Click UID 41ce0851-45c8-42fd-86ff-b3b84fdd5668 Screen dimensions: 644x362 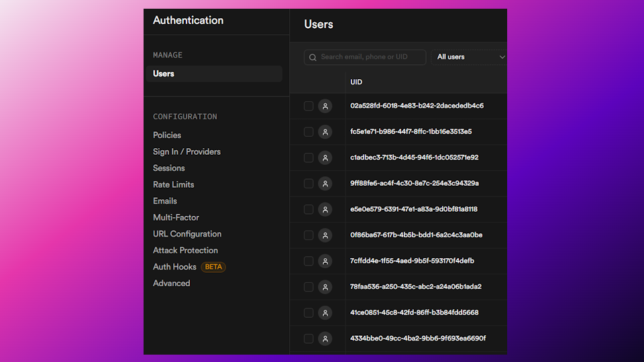tap(414, 312)
